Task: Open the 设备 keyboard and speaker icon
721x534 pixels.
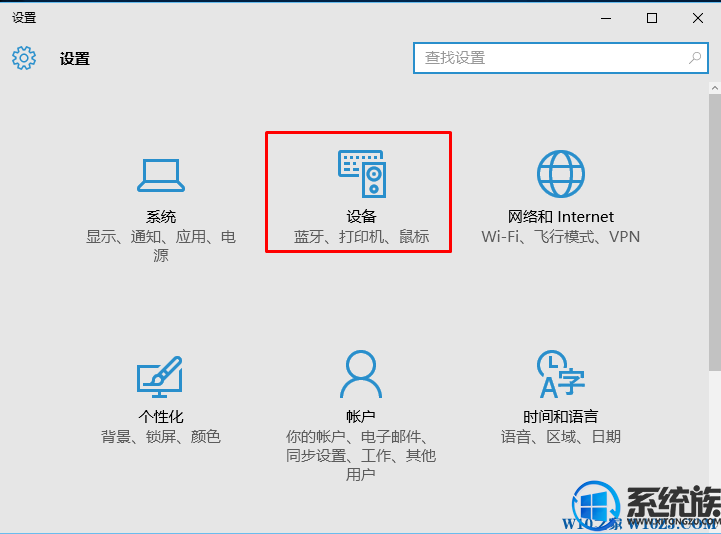Action: click(362, 174)
